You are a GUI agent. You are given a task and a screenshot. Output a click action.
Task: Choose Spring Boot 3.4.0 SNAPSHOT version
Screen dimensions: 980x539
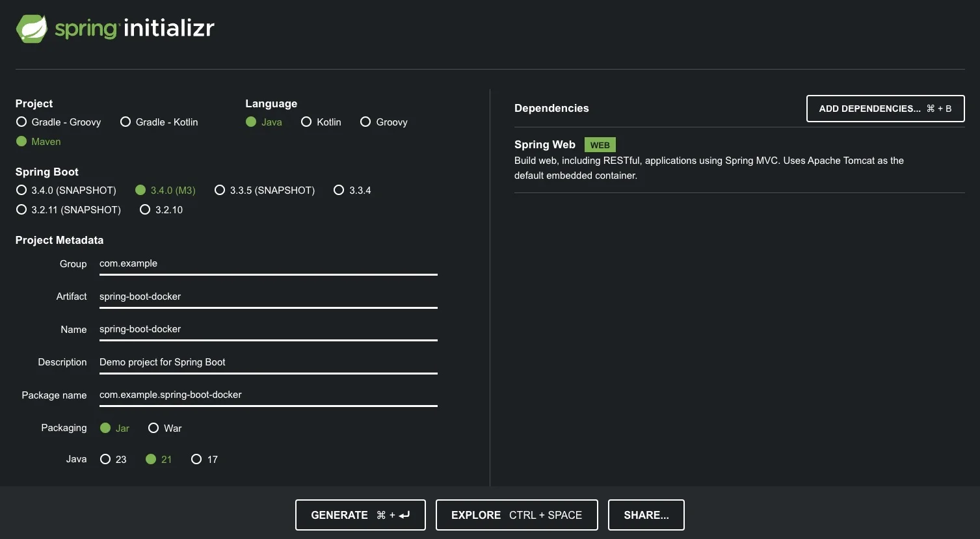pos(21,190)
